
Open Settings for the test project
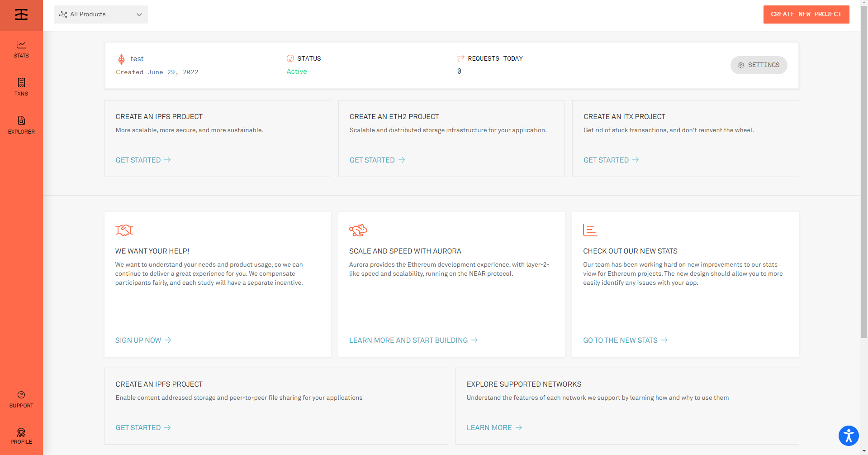759,65
